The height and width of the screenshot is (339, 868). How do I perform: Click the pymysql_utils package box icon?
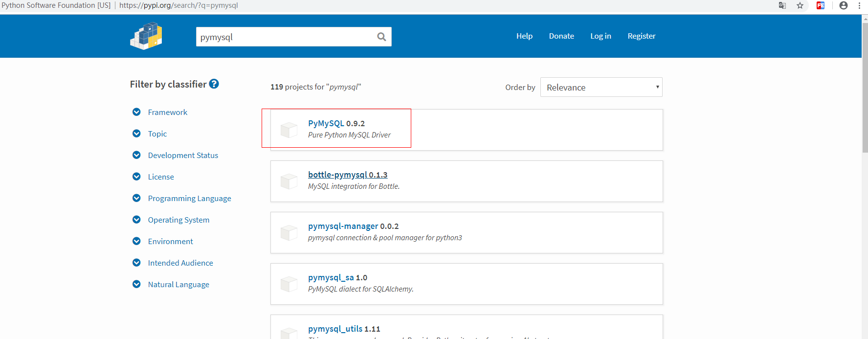pyautogui.click(x=289, y=333)
